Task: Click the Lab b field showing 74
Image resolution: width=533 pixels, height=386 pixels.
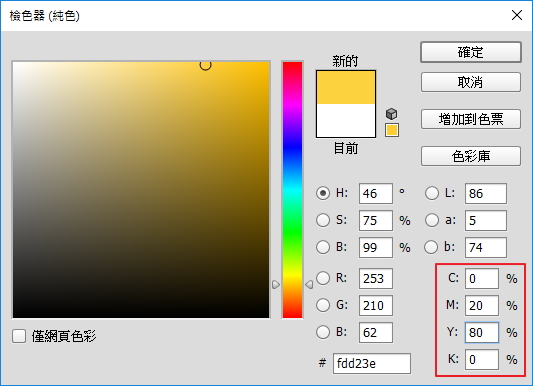Action: point(486,247)
